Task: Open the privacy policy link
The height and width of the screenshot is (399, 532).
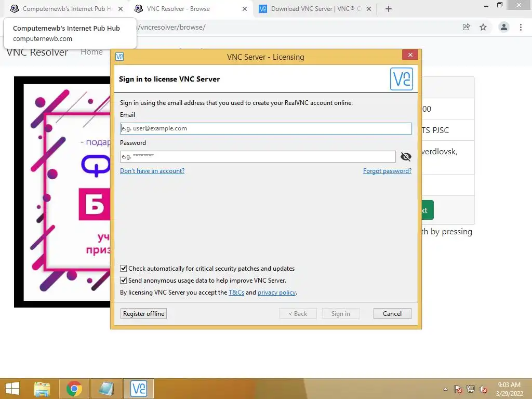Action: tap(276, 292)
